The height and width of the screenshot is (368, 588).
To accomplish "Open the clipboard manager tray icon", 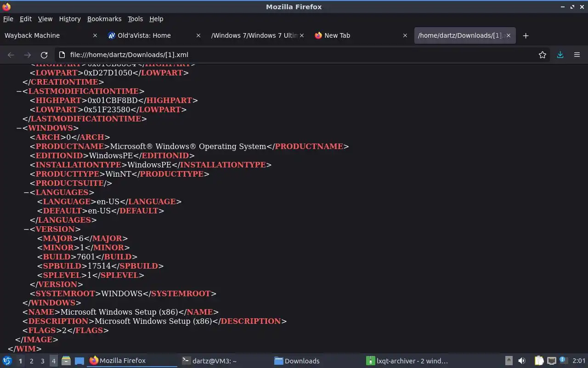I will [539, 361].
